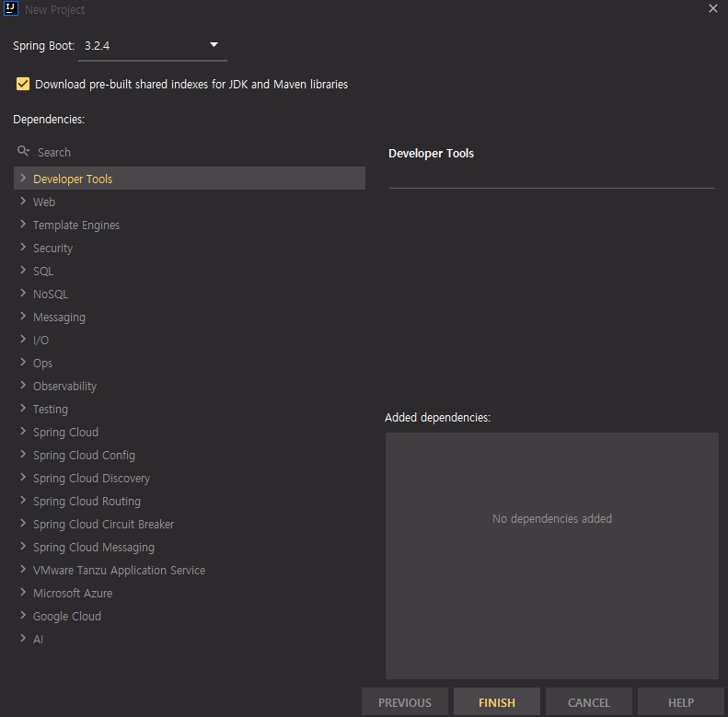Expand the VMware Tanzu Application Service chevron
The image size is (728, 717).
coord(23,570)
